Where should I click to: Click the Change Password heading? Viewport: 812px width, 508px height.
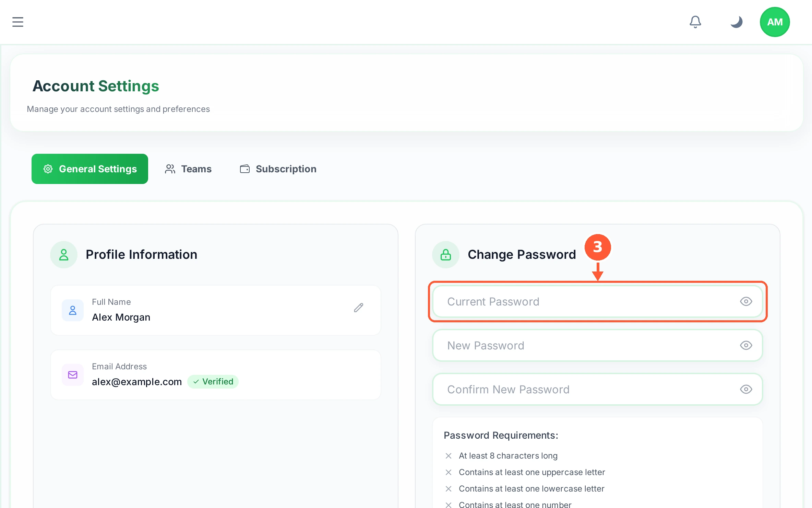[x=522, y=255]
